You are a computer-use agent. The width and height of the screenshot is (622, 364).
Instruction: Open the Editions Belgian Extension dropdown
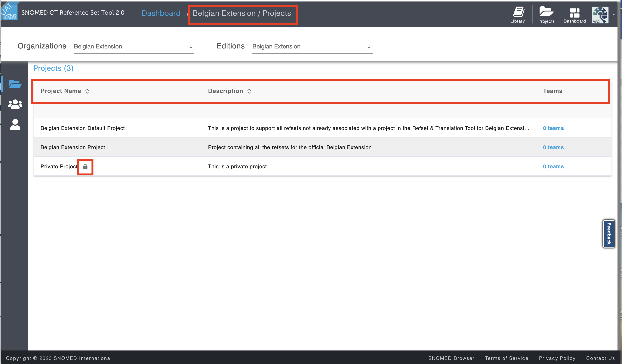tap(313, 47)
